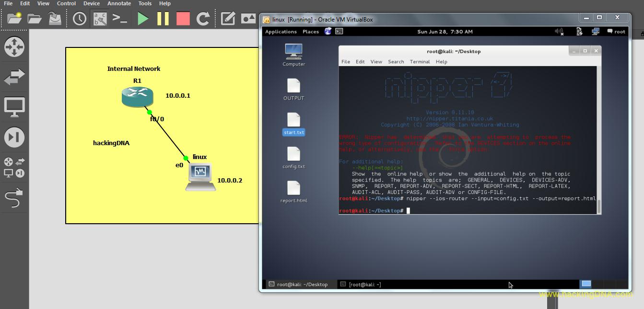Screen dimensions: 644x309
Task: Launch the browser icon in the Kali panel
Action: tap(328, 31)
